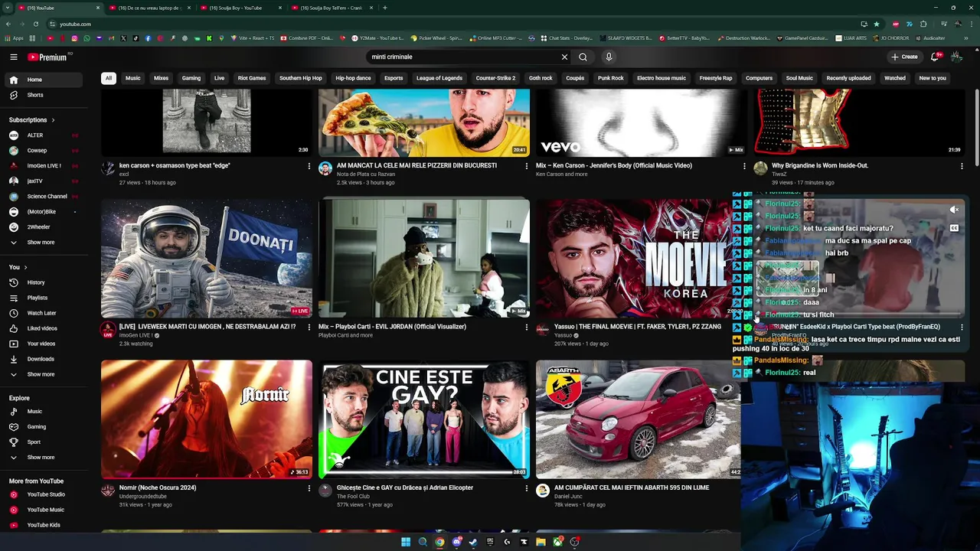980x551 pixels.
Task: Open the You section chevron
Action: click(x=25, y=267)
